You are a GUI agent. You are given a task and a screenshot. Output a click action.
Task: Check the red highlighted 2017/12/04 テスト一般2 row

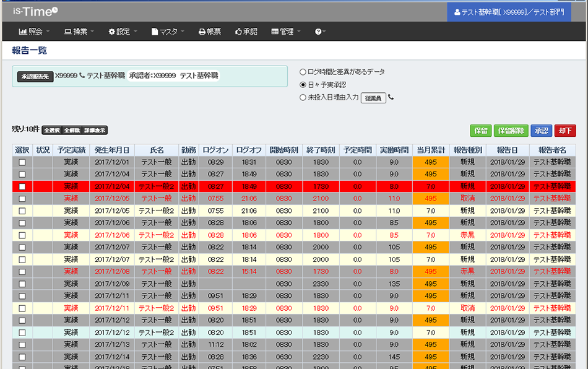tap(22, 186)
